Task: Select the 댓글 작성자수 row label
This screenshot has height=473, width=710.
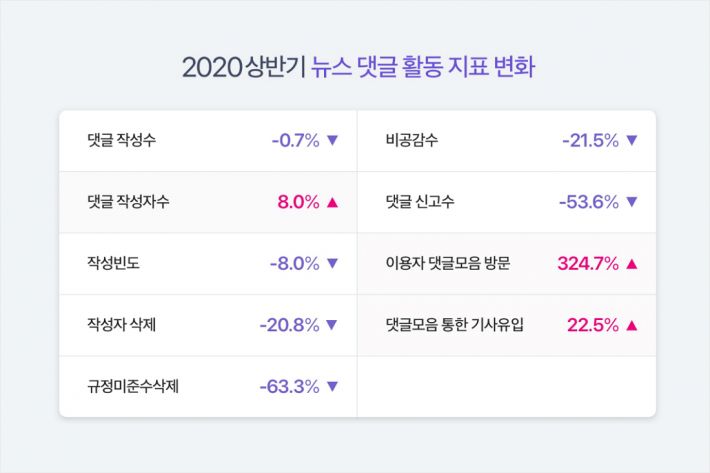Action: (x=128, y=202)
